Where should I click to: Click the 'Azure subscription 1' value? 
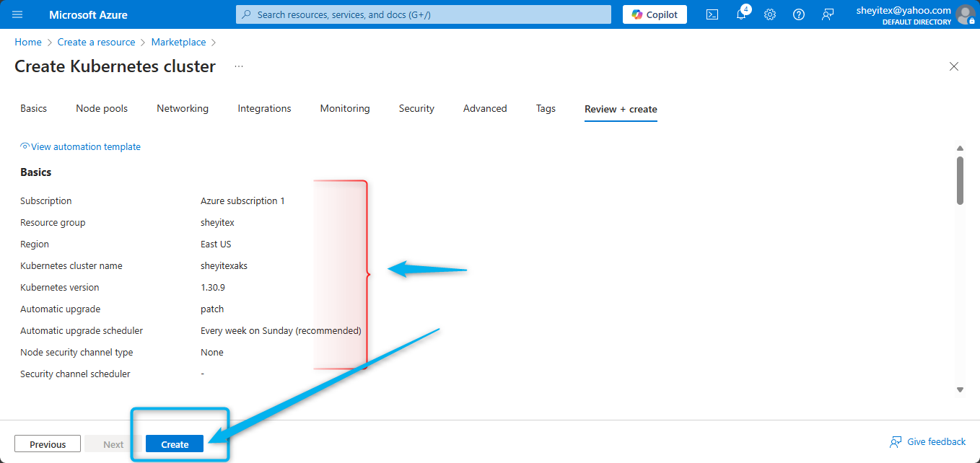pos(242,201)
